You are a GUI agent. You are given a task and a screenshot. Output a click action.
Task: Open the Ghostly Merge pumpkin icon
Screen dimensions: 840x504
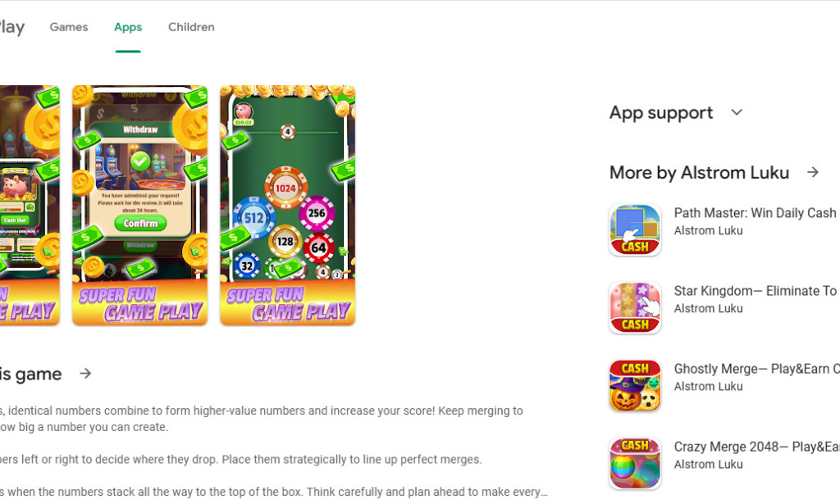[x=635, y=385]
